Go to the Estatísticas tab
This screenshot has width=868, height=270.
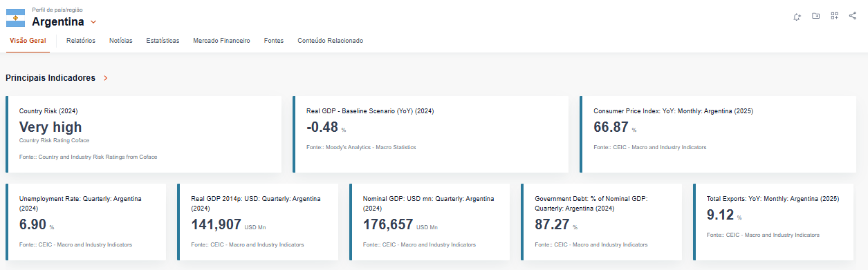163,41
